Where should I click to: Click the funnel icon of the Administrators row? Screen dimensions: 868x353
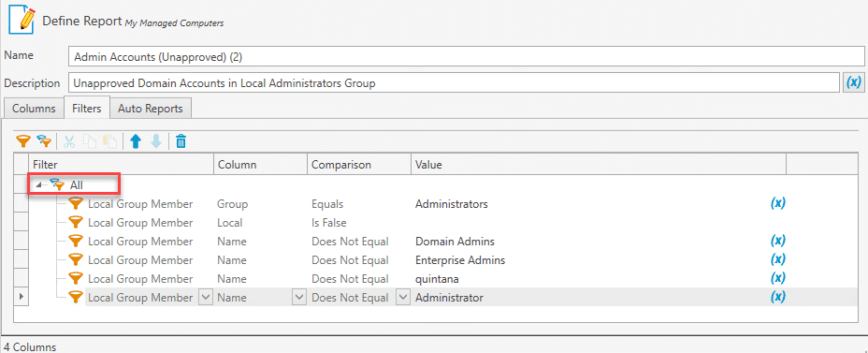[75, 204]
